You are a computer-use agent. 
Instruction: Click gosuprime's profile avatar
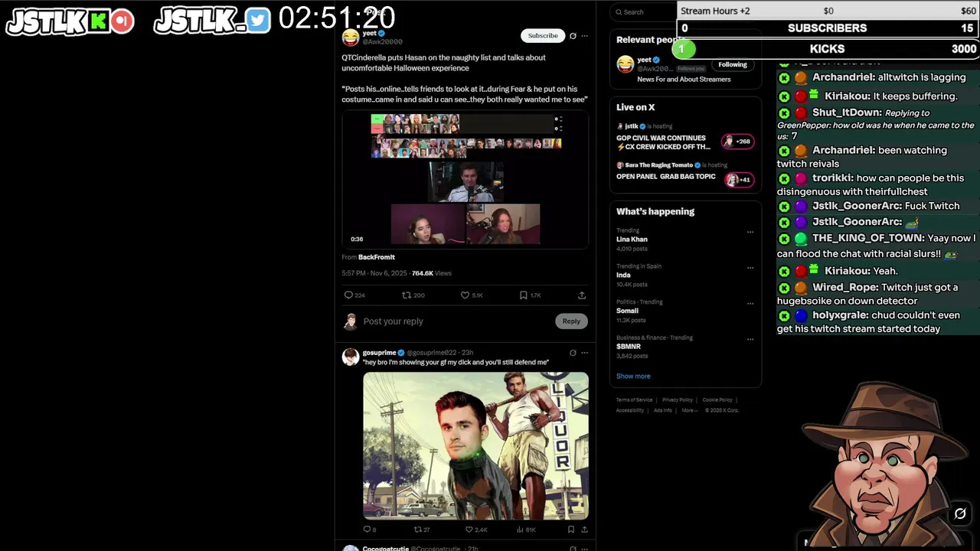coord(351,357)
